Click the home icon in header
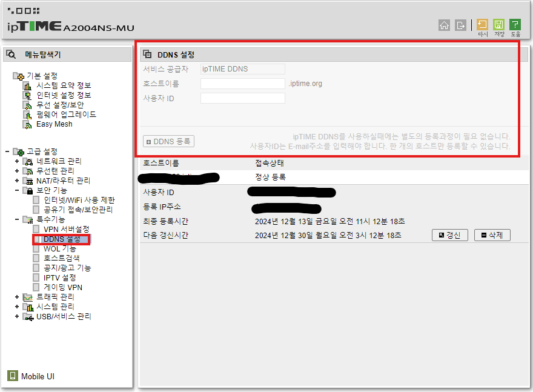 click(x=444, y=25)
